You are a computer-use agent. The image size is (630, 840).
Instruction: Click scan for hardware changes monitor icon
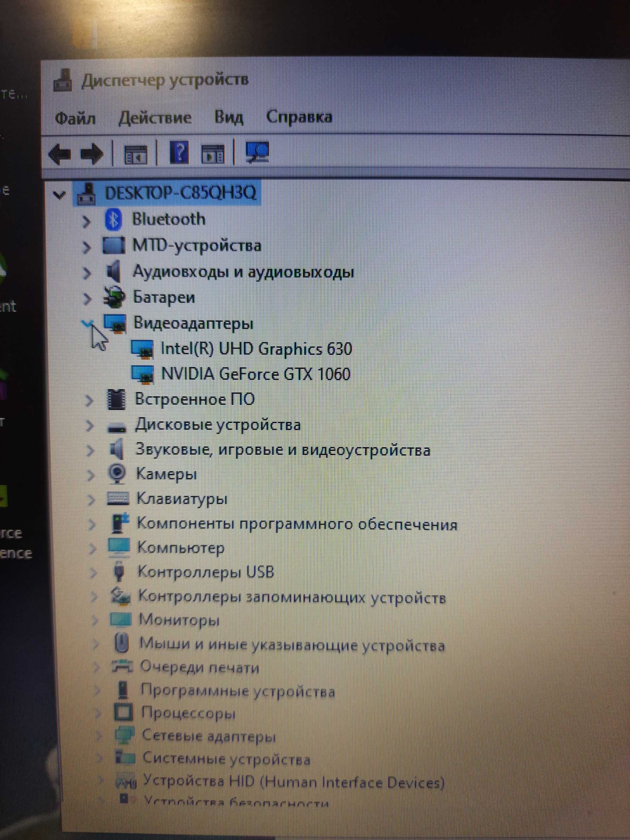257,152
